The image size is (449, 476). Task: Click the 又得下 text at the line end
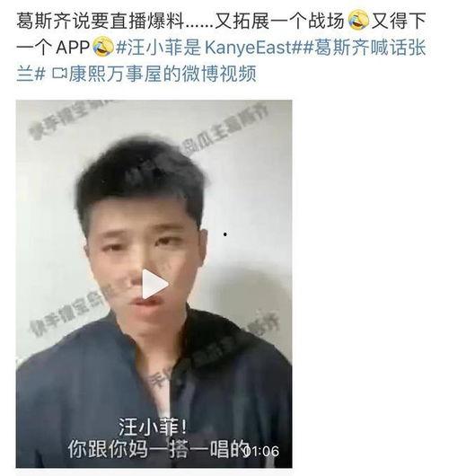(x=399, y=22)
